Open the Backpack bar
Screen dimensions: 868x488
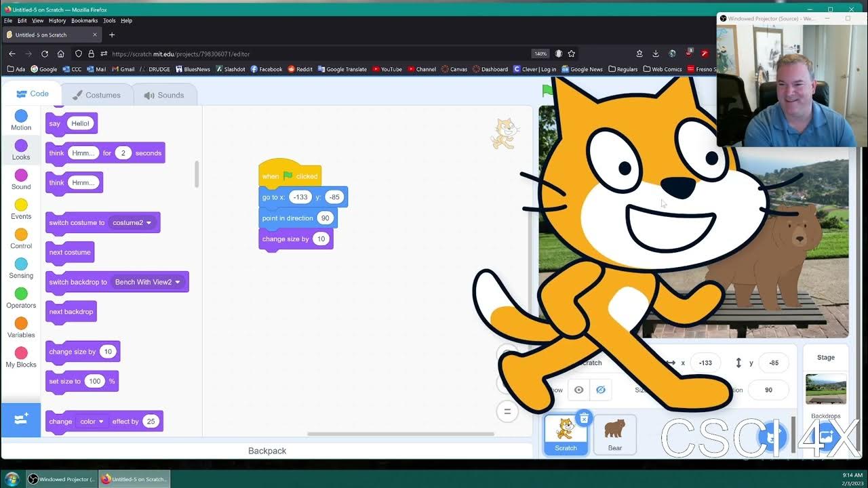pyautogui.click(x=267, y=451)
